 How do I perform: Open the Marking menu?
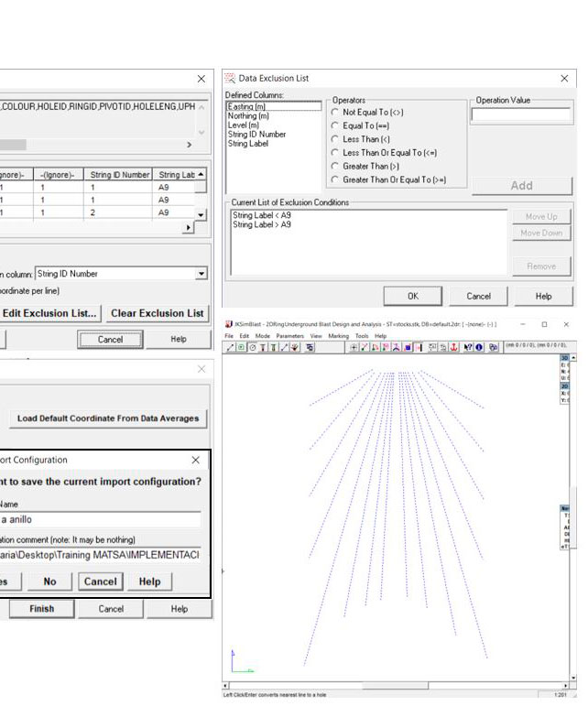click(338, 336)
